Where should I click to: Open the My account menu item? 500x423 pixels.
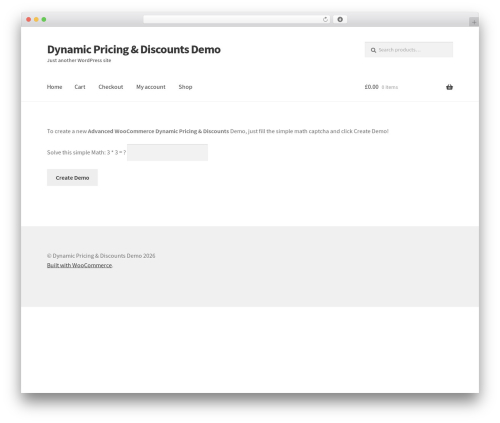(x=151, y=87)
